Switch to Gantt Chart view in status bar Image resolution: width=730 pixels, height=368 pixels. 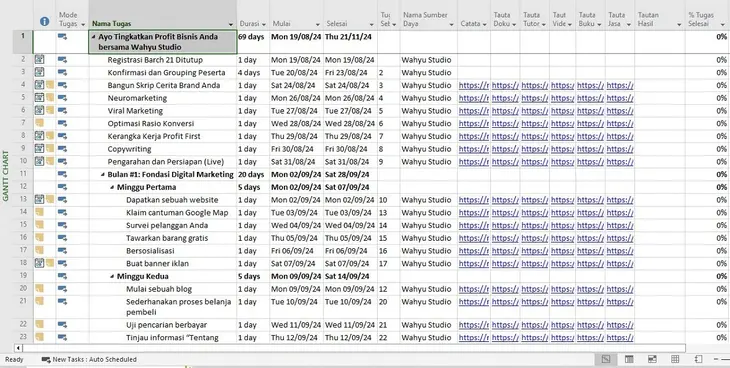[x=606, y=359]
